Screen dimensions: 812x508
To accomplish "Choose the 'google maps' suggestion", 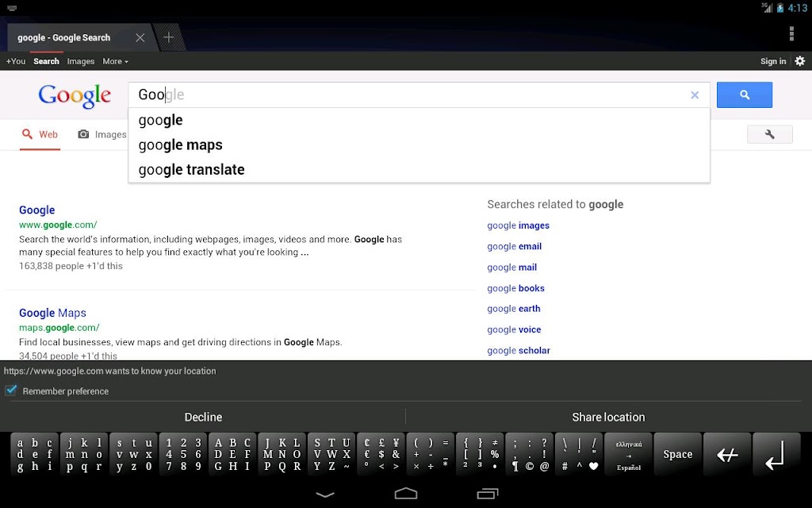I will [x=419, y=145].
